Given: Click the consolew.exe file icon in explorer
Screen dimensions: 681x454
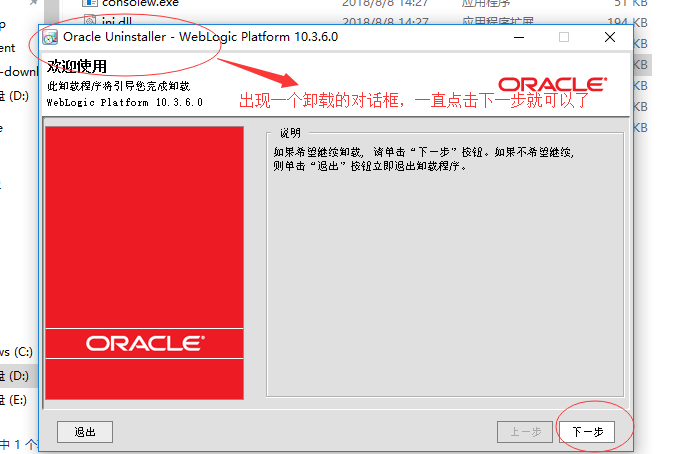Looking at the screenshot, I should pos(89,3).
